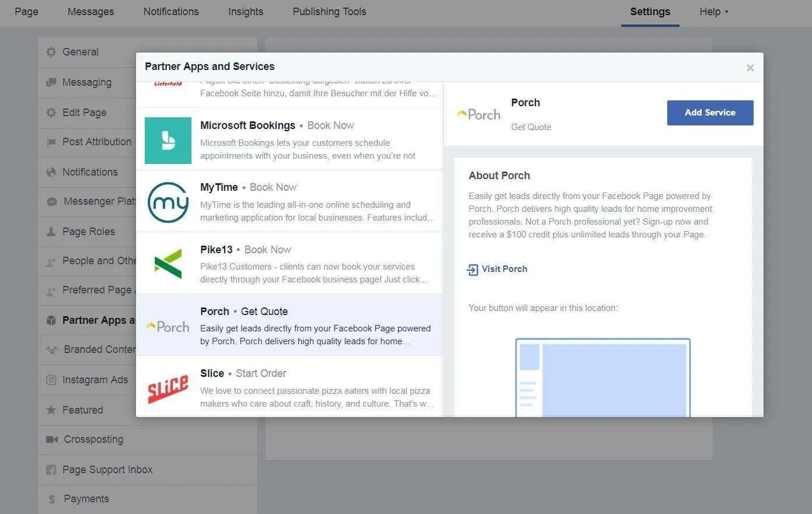Click the Featured star icon
The width and height of the screenshot is (812, 514).
(51, 410)
